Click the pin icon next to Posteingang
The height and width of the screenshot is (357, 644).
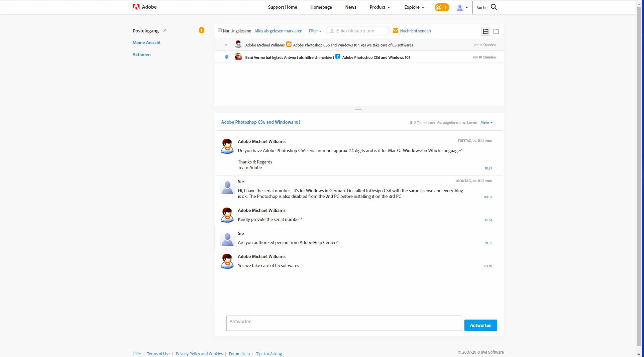point(165,30)
